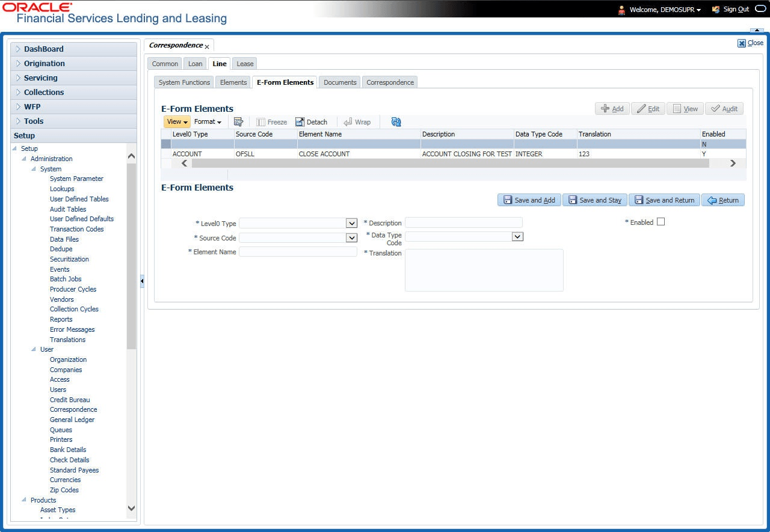Switch to the Common tab
The image size is (770, 532).
(x=165, y=64)
